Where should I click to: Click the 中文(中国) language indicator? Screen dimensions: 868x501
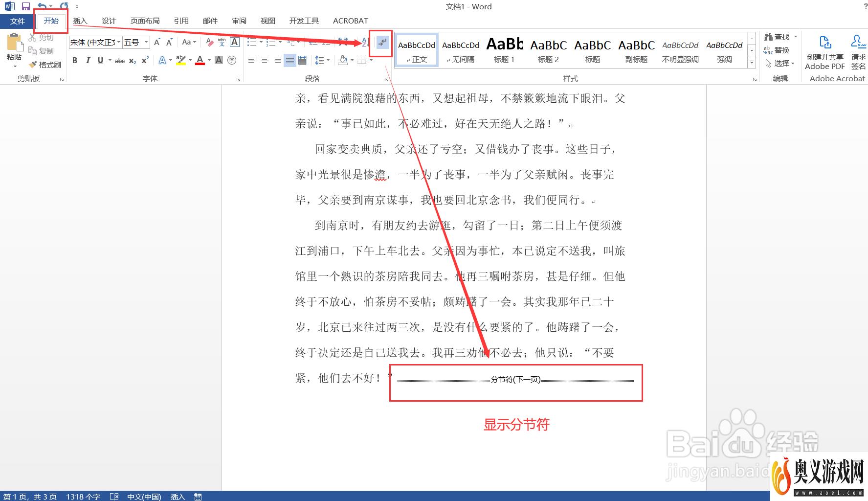(144, 497)
